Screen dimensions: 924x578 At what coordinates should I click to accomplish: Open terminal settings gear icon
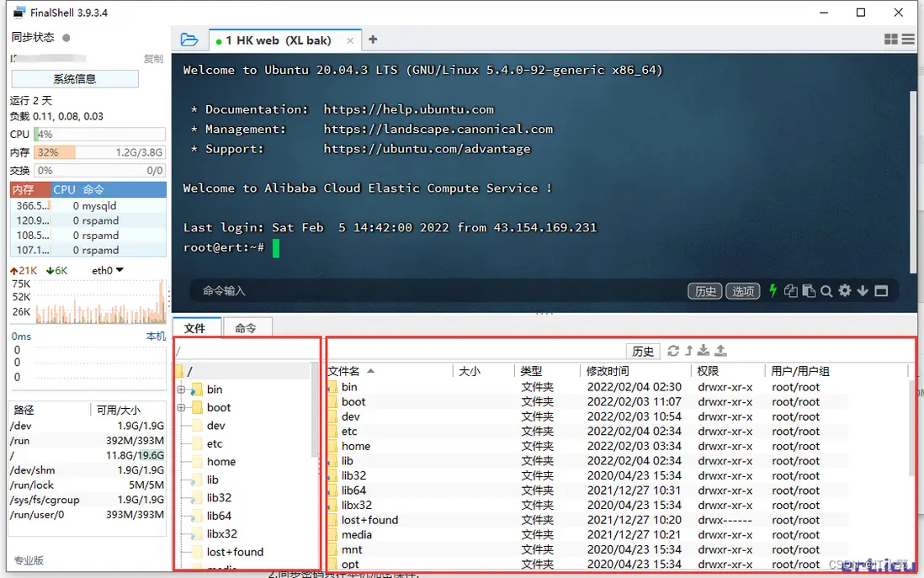tap(844, 290)
